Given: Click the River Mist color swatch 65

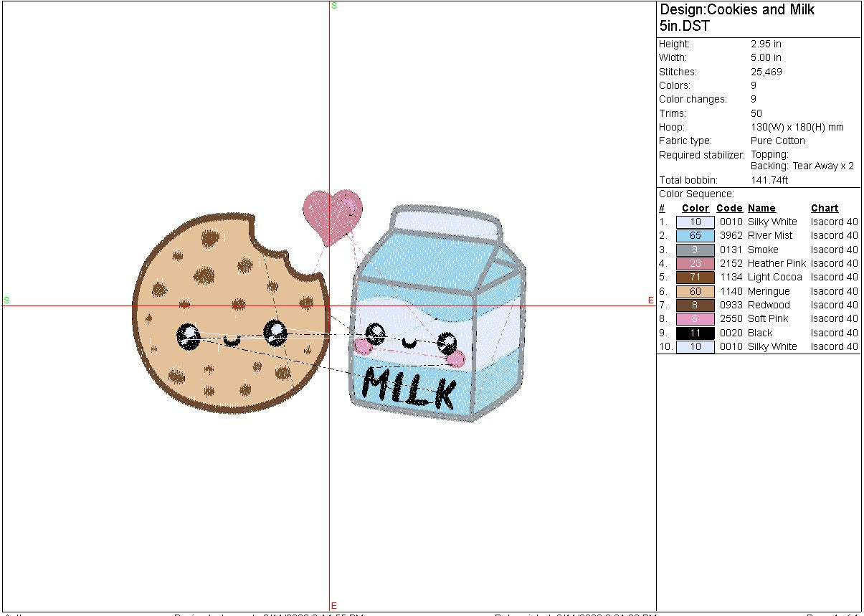Looking at the screenshot, I should point(695,236).
